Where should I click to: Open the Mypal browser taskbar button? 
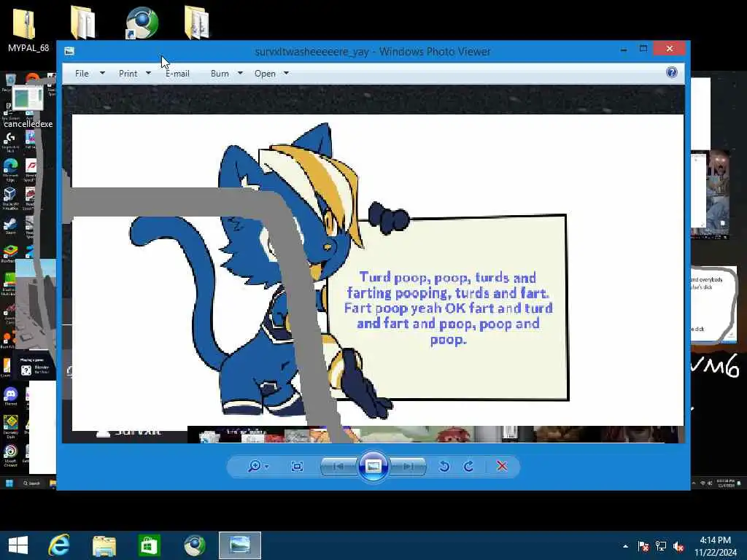pyautogui.click(x=194, y=545)
